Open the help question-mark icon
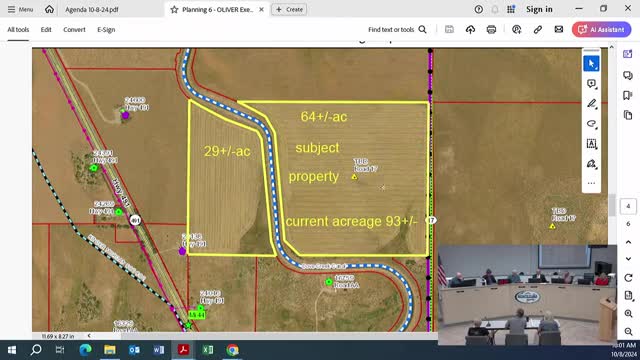 (x=479, y=9)
